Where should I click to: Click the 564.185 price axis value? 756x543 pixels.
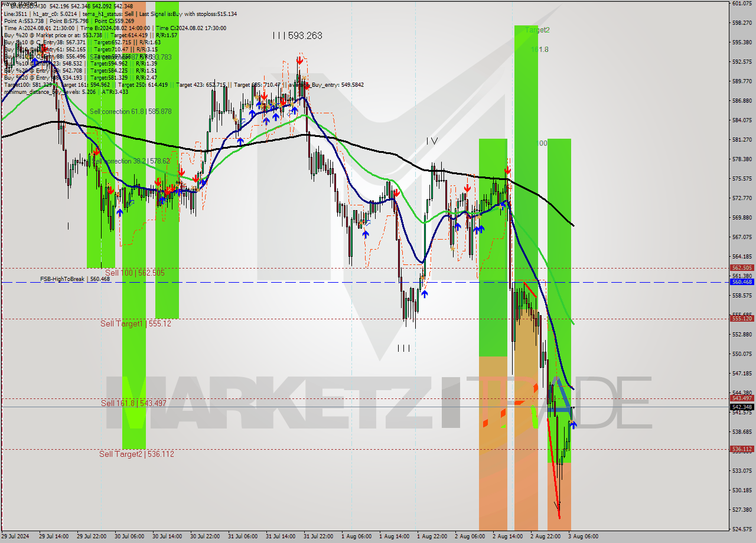point(742,256)
